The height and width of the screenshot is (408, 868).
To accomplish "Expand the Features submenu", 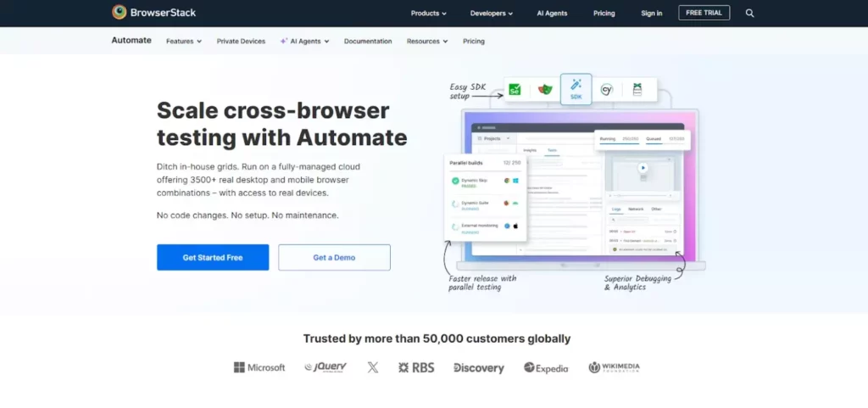I will pos(184,41).
